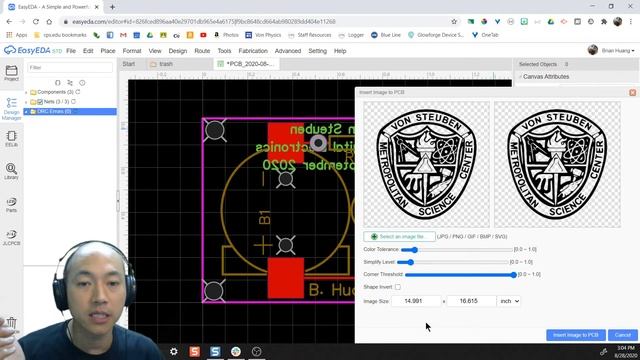The width and height of the screenshot is (640, 360).
Task: Open the Design Manager sidebar panel
Action: coord(11,109)
